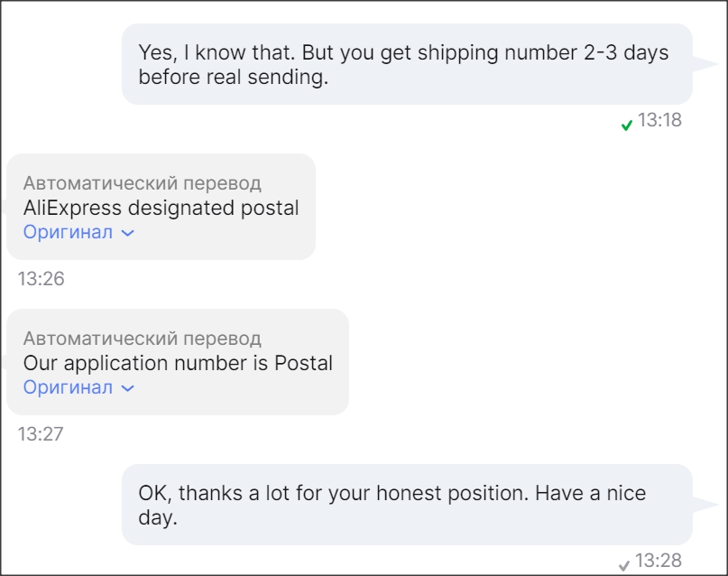
Task: Click chevron next to second Оригинал link
Action: click(x=127, y=388)
